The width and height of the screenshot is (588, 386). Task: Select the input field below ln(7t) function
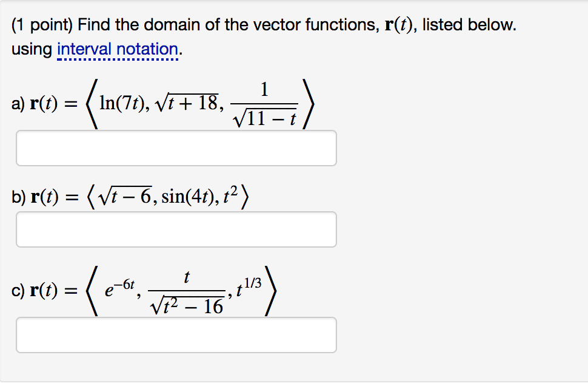click(x=176, y=147)
